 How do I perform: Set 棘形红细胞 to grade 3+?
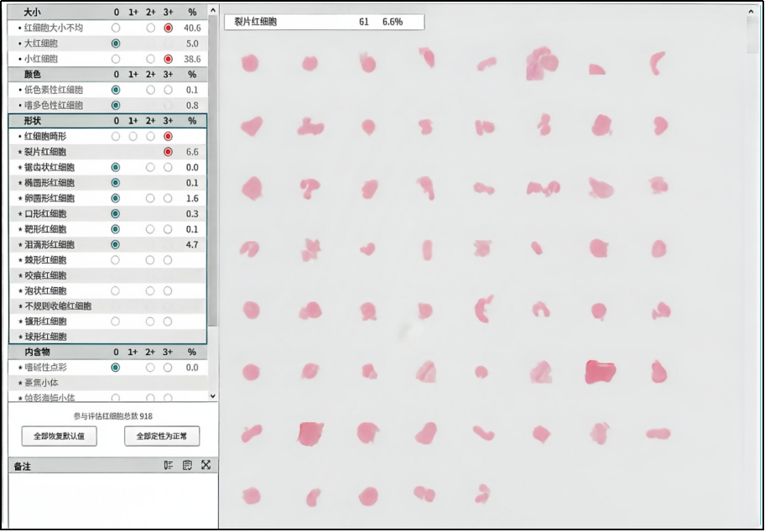168,260
